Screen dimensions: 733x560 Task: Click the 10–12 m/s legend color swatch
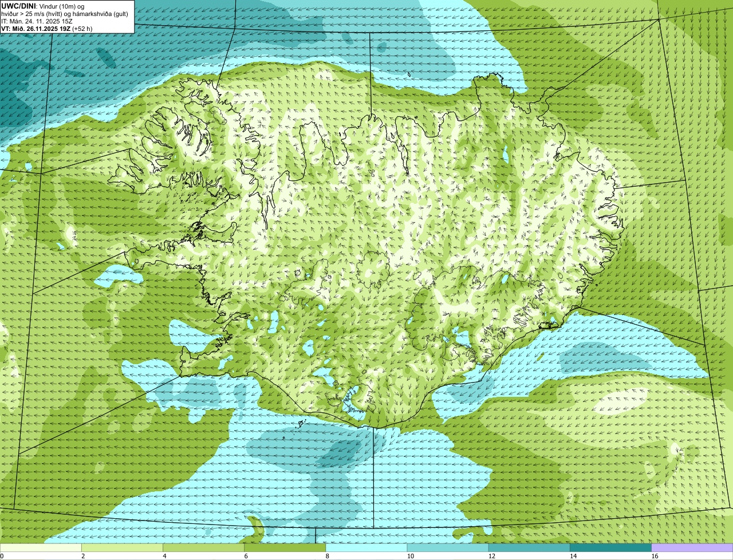(x=448, y=548)
